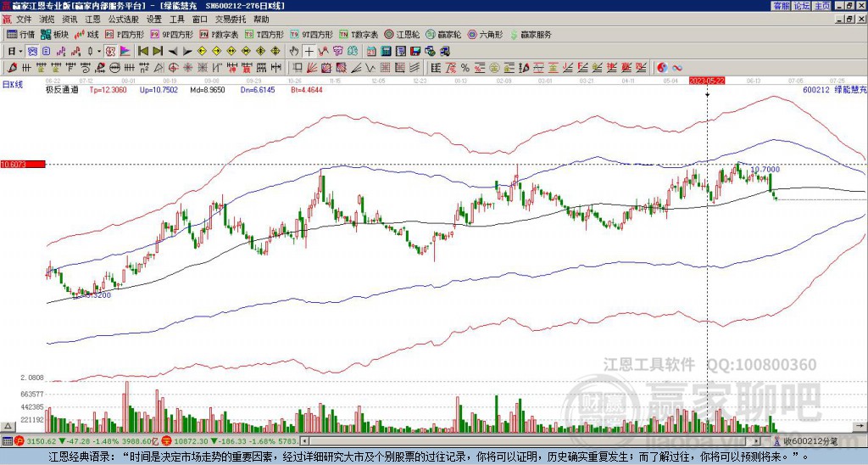Open the candlestick style dropdown arrow
Screen dimensions: 868x465
point(99,52)
